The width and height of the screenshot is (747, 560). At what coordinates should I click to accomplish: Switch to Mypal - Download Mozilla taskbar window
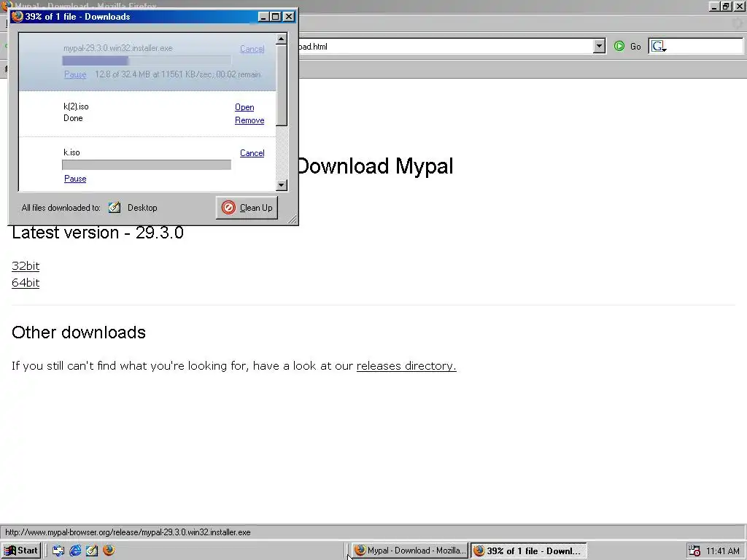(x=410, y=551)
